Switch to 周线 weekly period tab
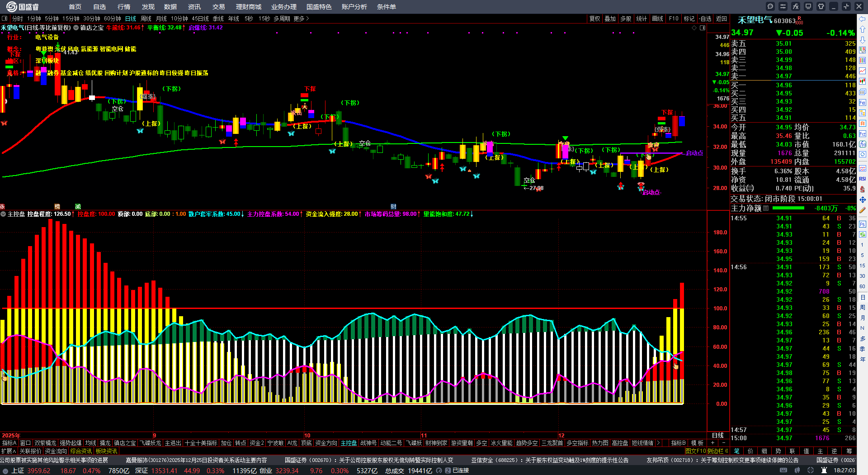Viewport: 868px width, 475px height. (x=146, y=19)
